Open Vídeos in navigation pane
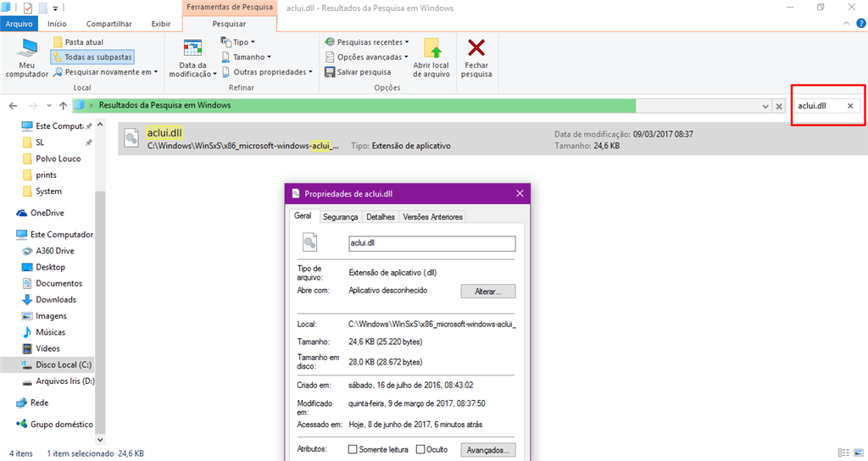The width and height of the screenshot is (868, 461). pos(41,348)
